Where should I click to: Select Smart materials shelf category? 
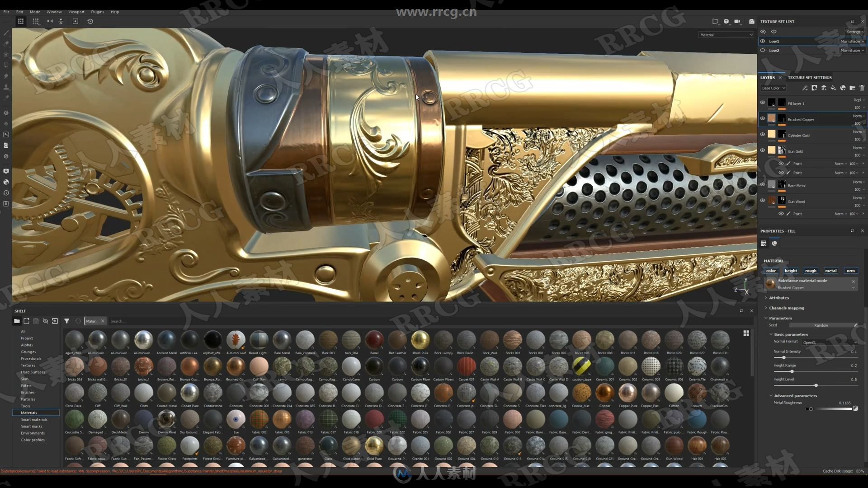(34, 420)
